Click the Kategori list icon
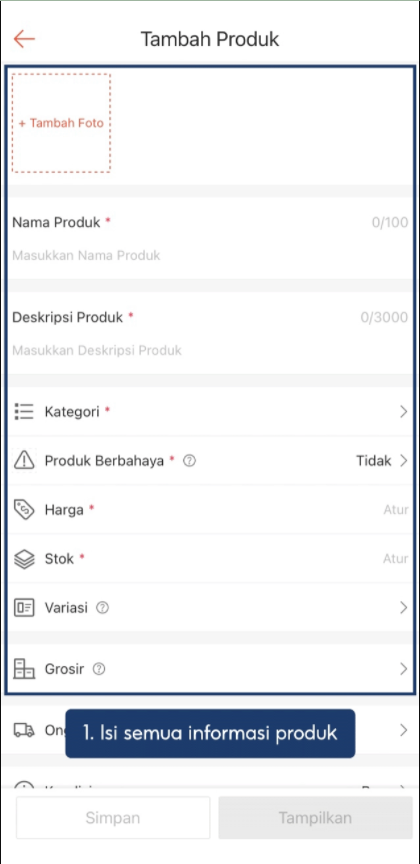 24,412
